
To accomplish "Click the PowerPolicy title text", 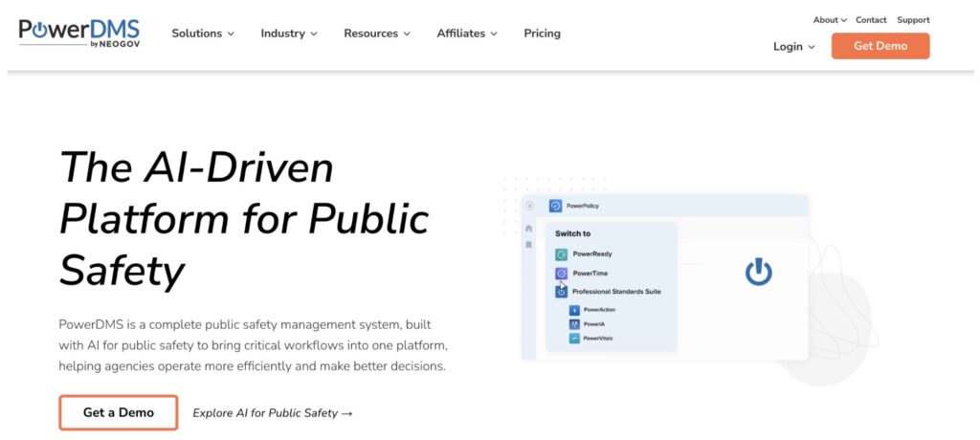I will (583, 206).
